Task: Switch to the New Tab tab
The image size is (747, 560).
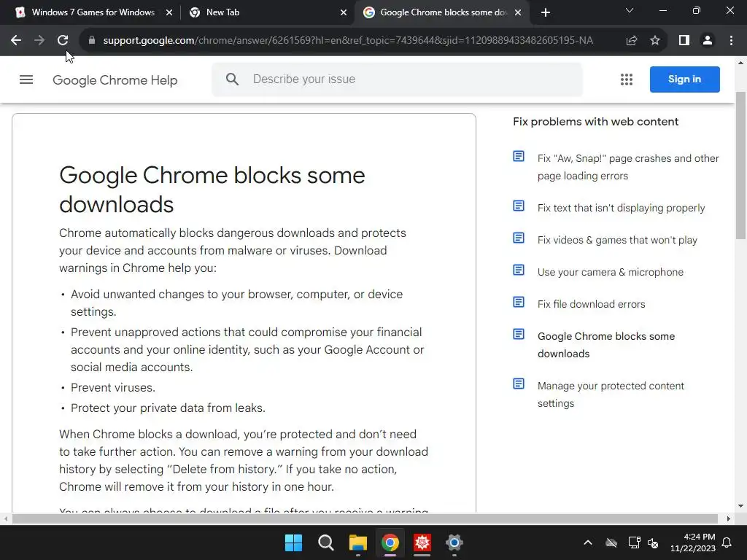Action: (268, 12)
